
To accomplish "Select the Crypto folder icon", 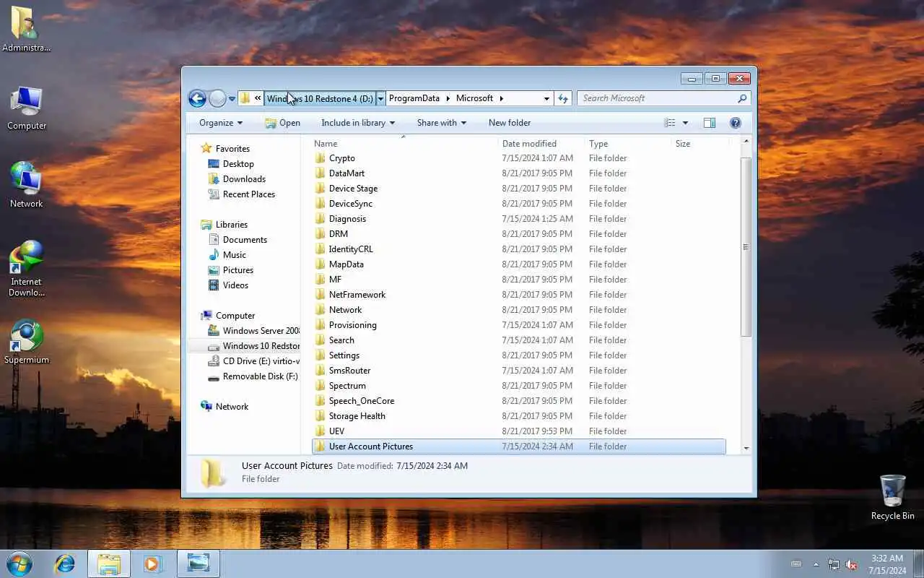I will coord(321,158).
